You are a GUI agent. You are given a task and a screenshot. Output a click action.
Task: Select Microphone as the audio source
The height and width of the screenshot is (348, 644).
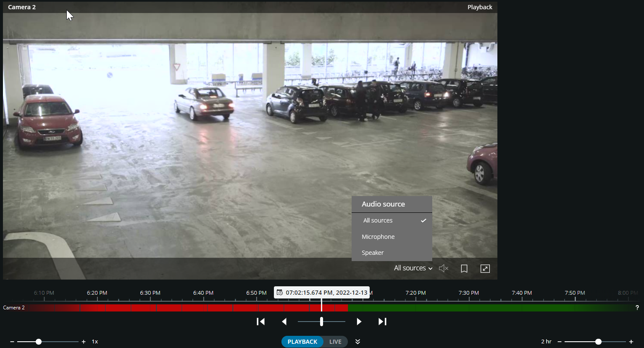pyautogui.click(x=378, y=237)
